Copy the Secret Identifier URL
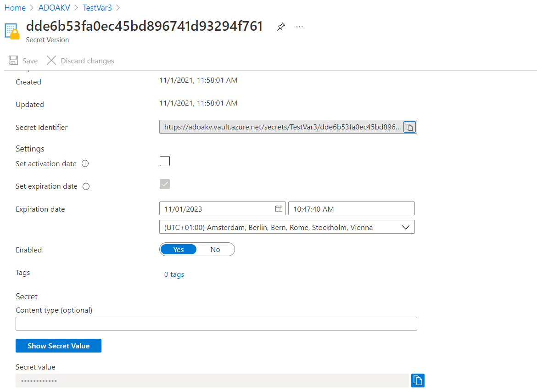Viewport: 537px width, 392px height. point(409,127)
